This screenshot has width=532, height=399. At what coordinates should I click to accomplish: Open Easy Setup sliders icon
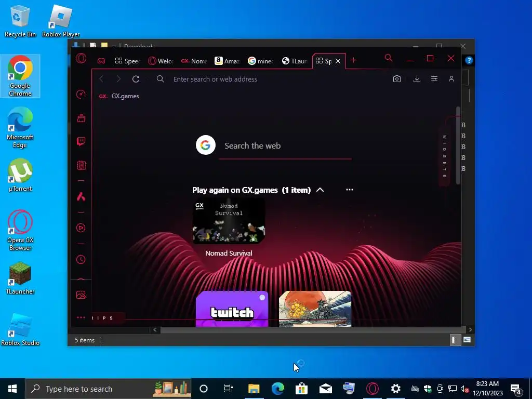pyautogui.click(x=434, y=79)
